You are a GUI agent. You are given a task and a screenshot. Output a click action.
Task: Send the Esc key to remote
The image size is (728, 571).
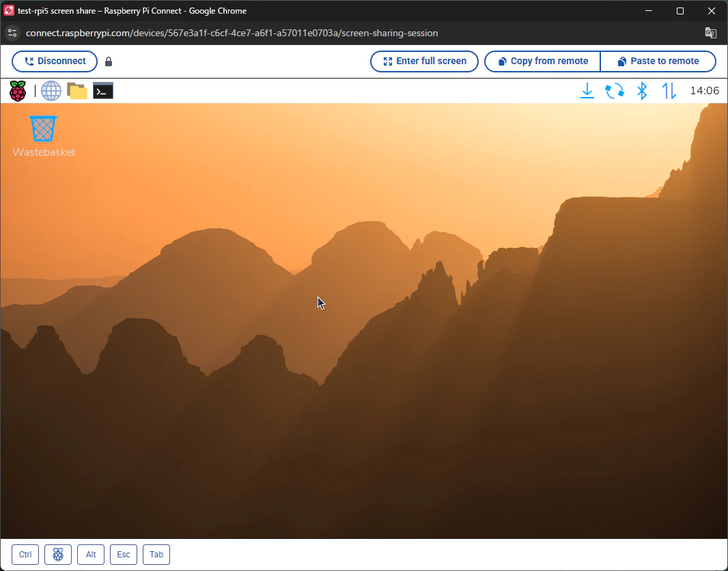click(x=124, y=555)
